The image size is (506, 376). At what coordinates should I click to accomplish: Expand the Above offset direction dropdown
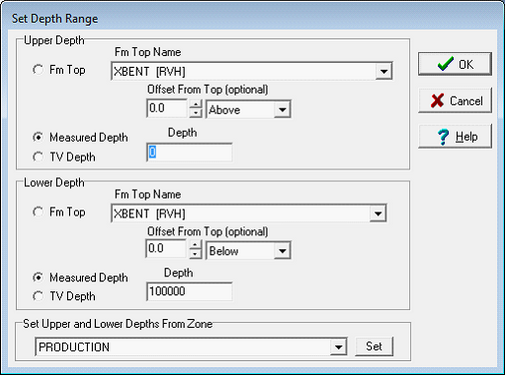coord(282,109)
